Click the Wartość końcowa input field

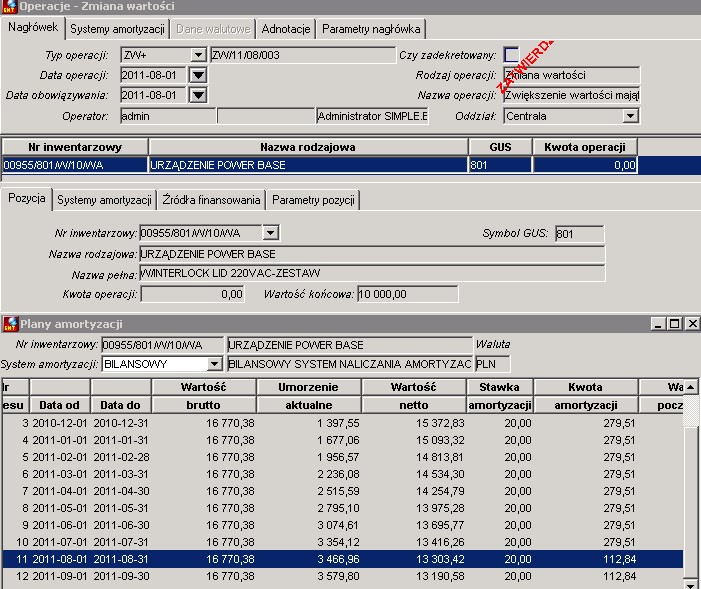click(x=408, y=294)
